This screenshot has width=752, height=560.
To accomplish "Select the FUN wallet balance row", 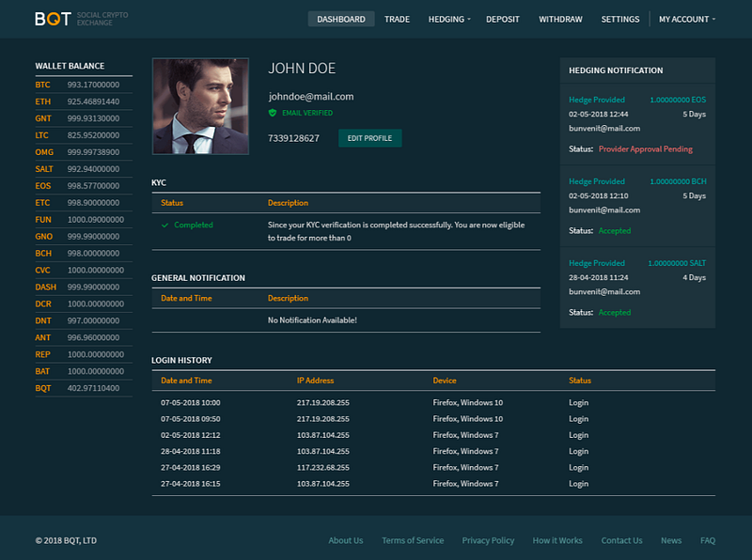I will tap(84, 220).
